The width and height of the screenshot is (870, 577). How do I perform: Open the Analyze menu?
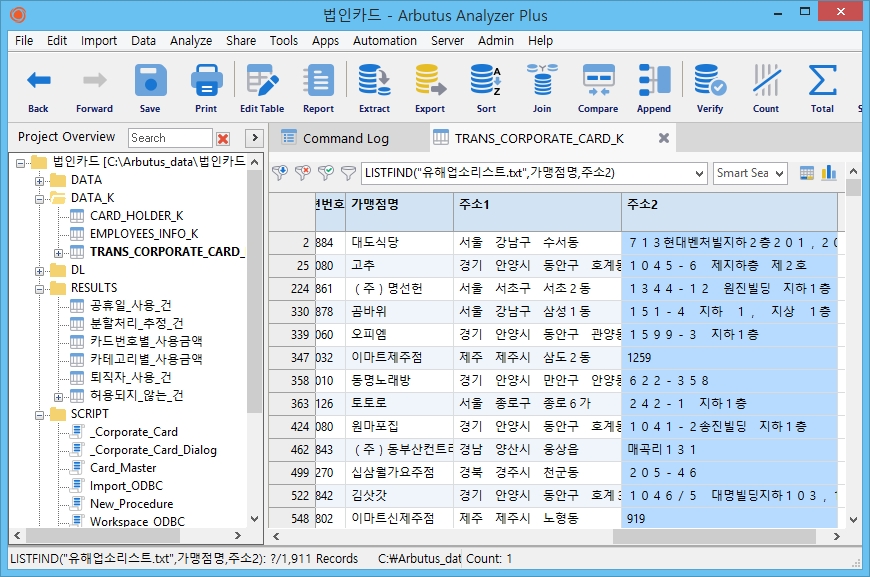coord(191,41)
